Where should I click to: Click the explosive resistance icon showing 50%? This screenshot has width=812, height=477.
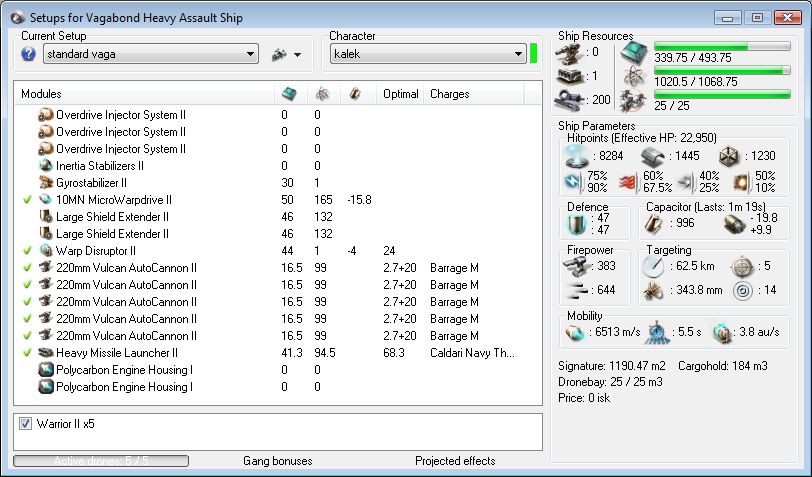point(741,183)
